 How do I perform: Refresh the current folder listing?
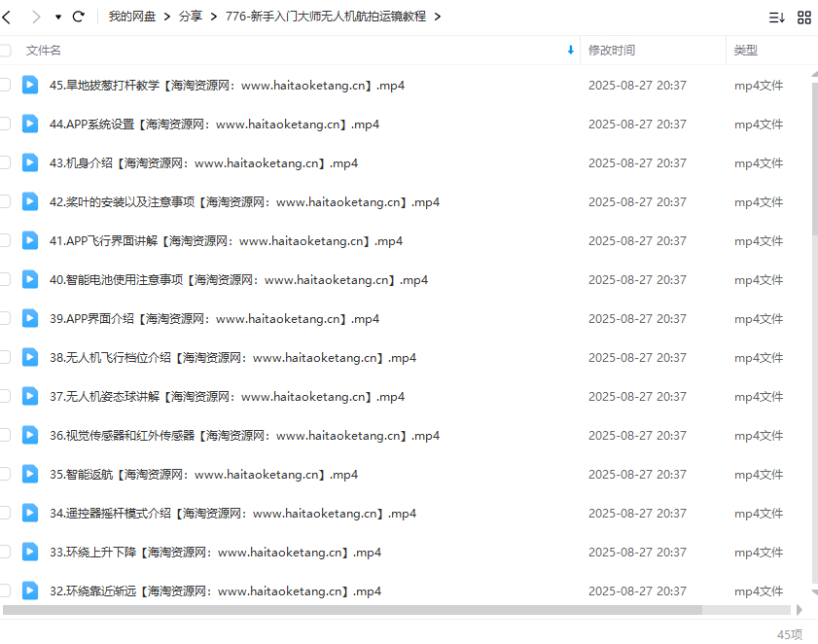pos(78,17)
